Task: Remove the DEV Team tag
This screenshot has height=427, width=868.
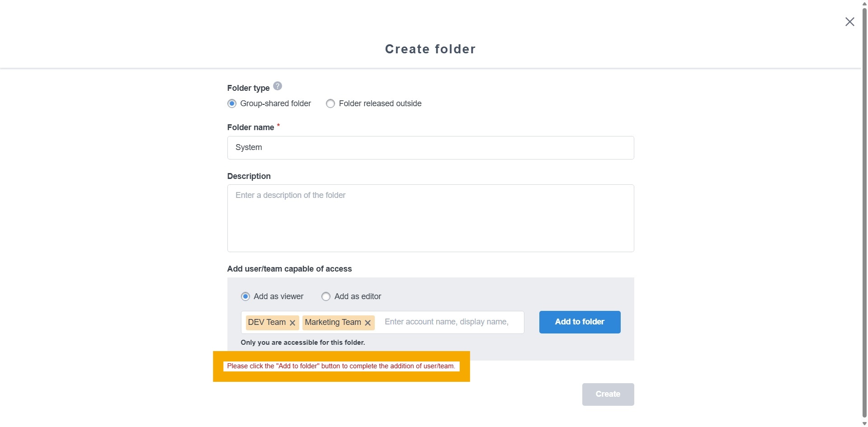Action: point(292,323)
